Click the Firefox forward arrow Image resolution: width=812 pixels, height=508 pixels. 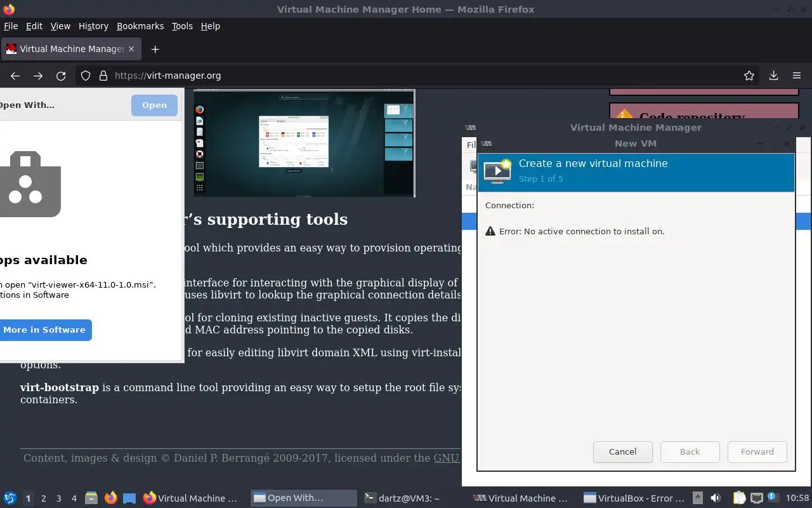tap(38, 76)
